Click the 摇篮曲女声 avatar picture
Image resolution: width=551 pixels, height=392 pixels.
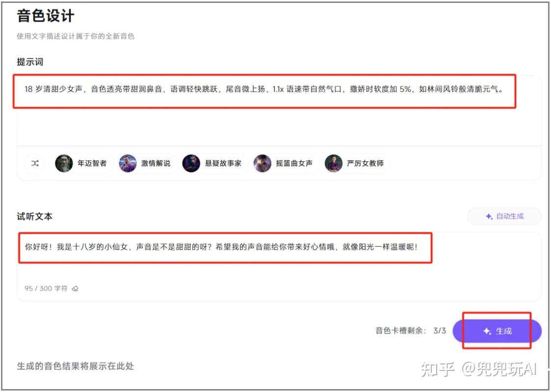(262, 163)
